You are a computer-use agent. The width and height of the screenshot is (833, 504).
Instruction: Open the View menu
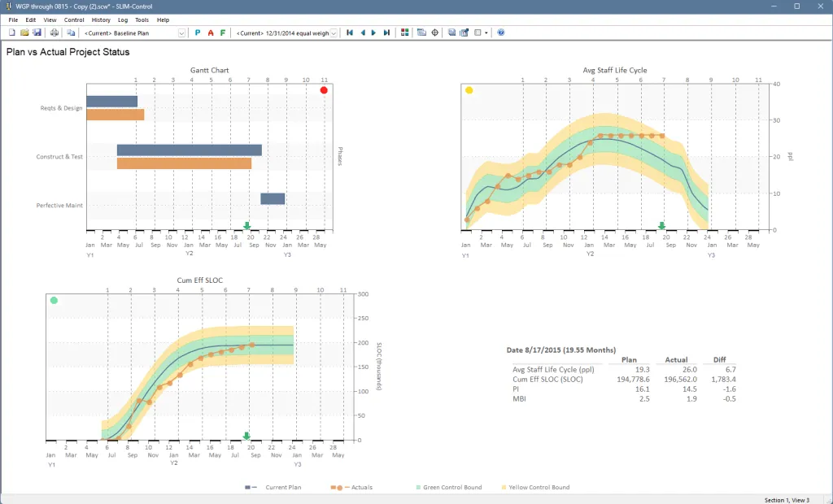50,20
